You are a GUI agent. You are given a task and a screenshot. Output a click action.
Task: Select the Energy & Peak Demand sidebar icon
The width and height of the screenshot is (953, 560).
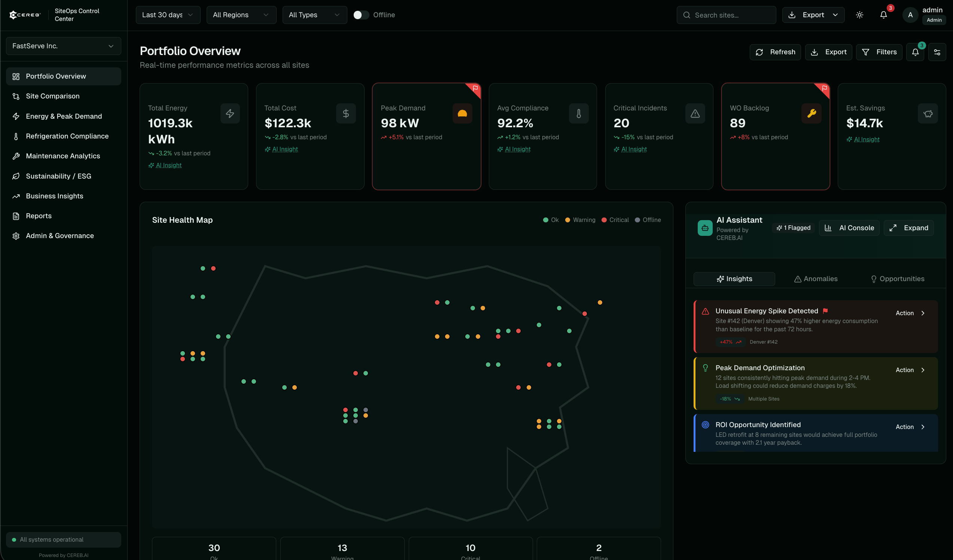click(16, 116)
